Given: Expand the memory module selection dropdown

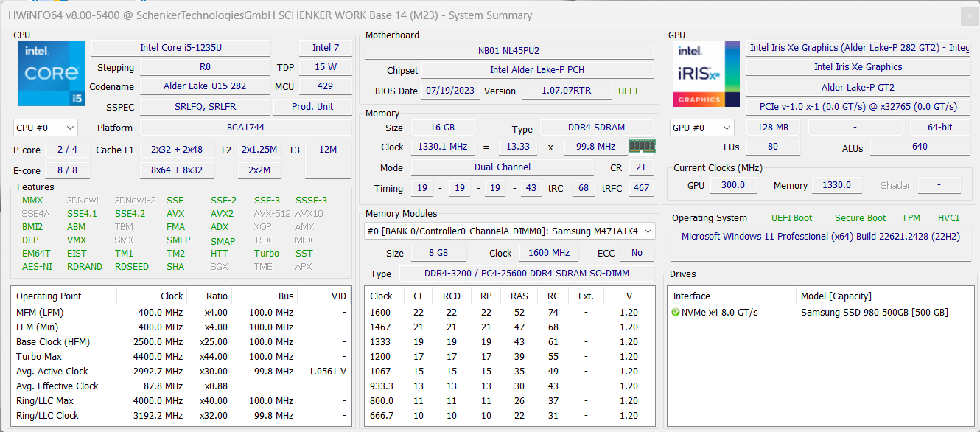Looking at the screenshot, I should pyautogui.click(x=510, y=231).
